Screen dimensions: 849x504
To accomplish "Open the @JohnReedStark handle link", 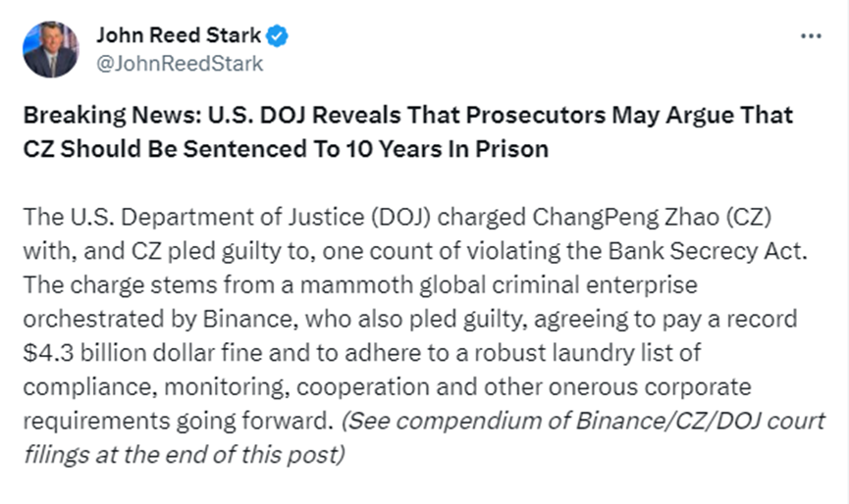I will pos(180,63).
